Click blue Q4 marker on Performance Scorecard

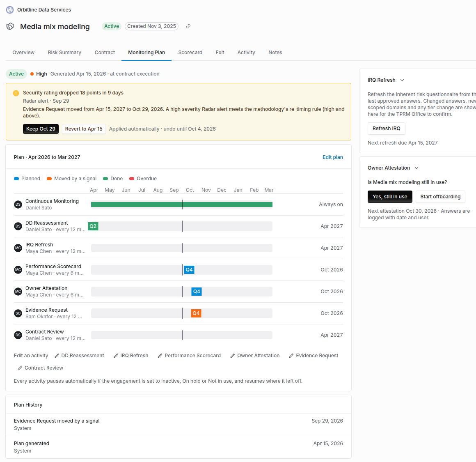pyautogui.click(x=189, y=270)
